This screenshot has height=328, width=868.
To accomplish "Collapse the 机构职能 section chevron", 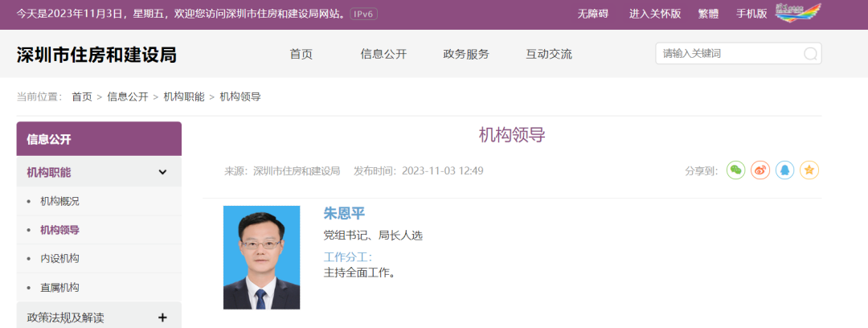I will [x=162, y=172].
